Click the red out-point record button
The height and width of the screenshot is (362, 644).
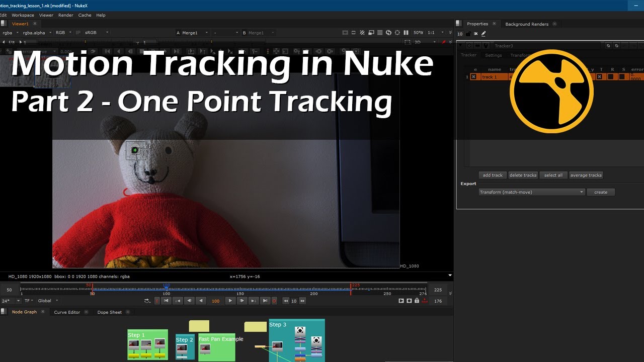point(274,301)
